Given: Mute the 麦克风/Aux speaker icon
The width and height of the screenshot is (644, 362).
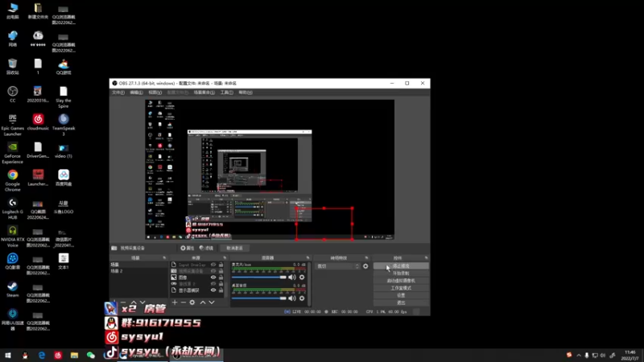Looking at the screenshot, I should pos(291,277).
